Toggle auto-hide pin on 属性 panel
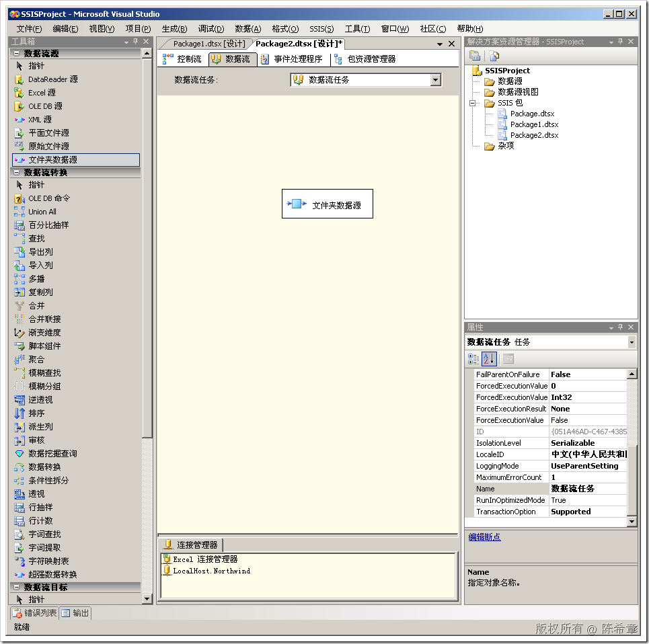This screenshot has height=644, width=649. [620, 327]
